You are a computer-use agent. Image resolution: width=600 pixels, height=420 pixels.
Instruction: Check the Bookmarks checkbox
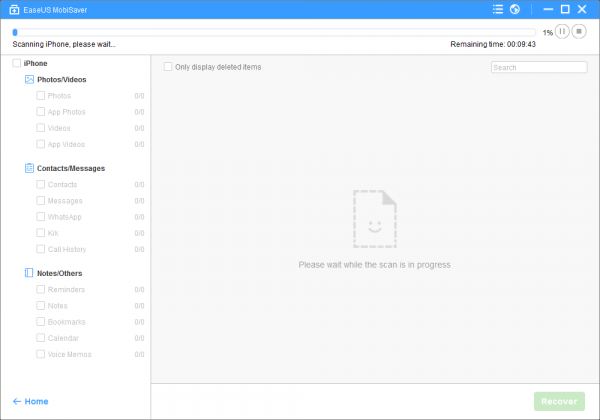(x=41, y=322)
